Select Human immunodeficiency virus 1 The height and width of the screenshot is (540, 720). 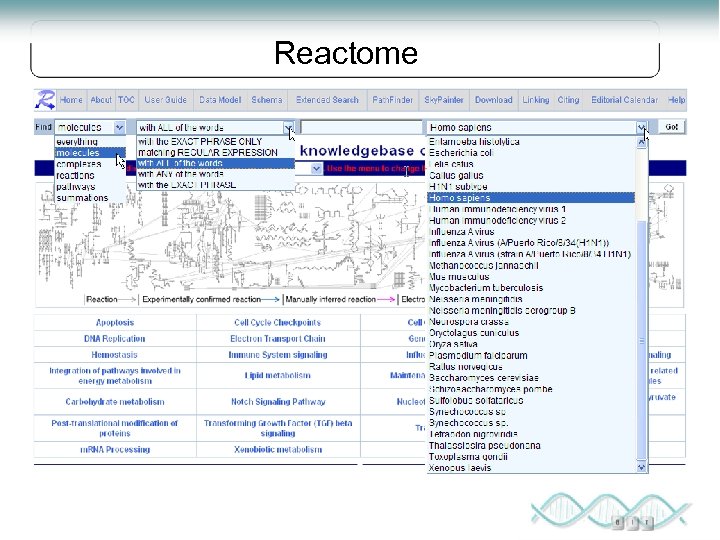pyautogui.click(x=531, y=209)
